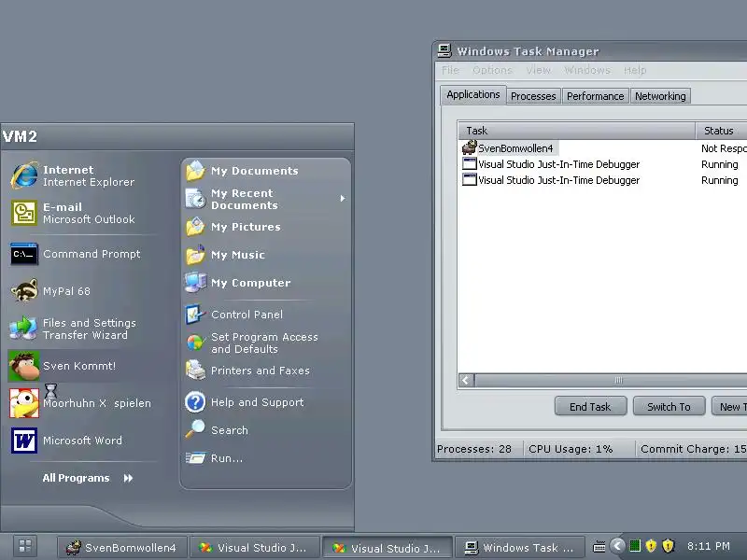Viewport: 747px width, 560px height.
Task: Open Help and Support icon
Action: 195,402
